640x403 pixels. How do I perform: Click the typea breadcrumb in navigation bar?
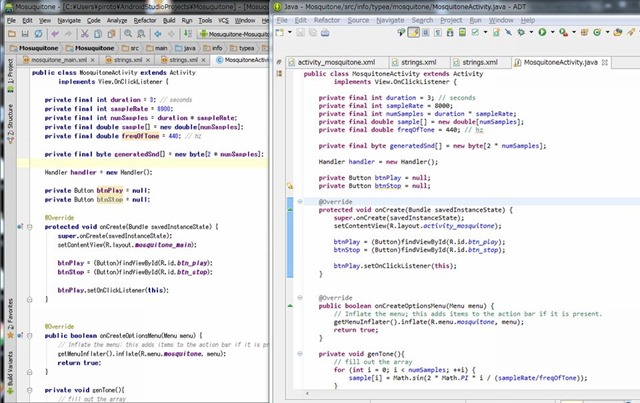246,47
